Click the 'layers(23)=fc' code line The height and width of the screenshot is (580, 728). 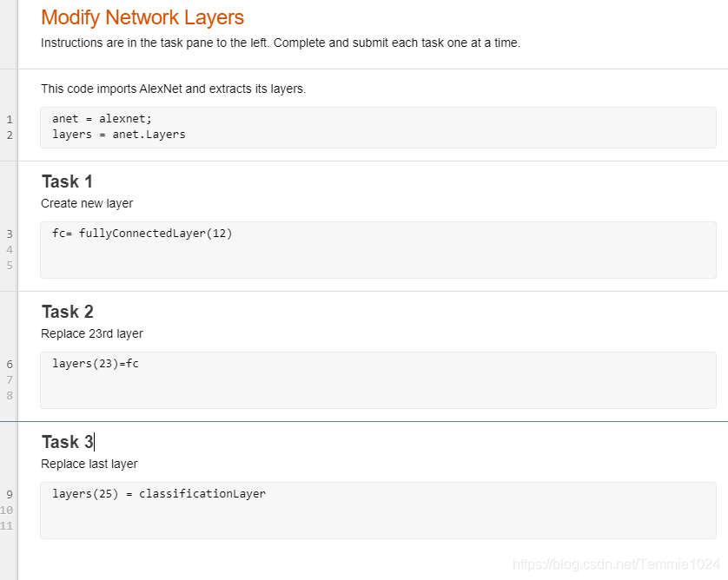pyautogui.click(x=96, y=363)
